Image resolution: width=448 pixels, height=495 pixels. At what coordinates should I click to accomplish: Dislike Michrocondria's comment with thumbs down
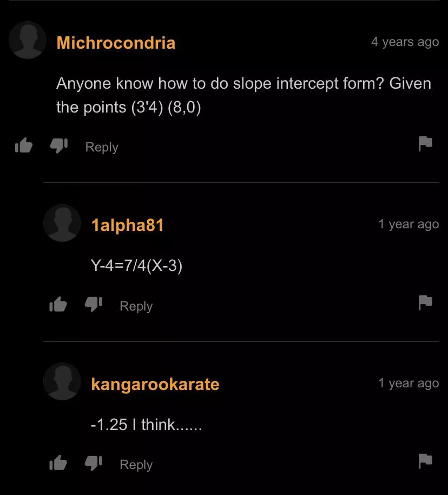(x=59, y=146)
